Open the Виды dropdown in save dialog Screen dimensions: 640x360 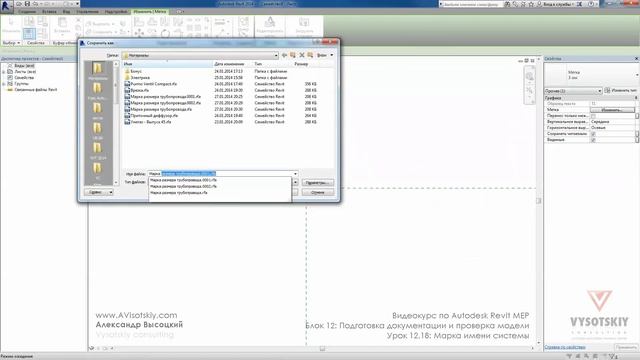(x=326, y=55)
